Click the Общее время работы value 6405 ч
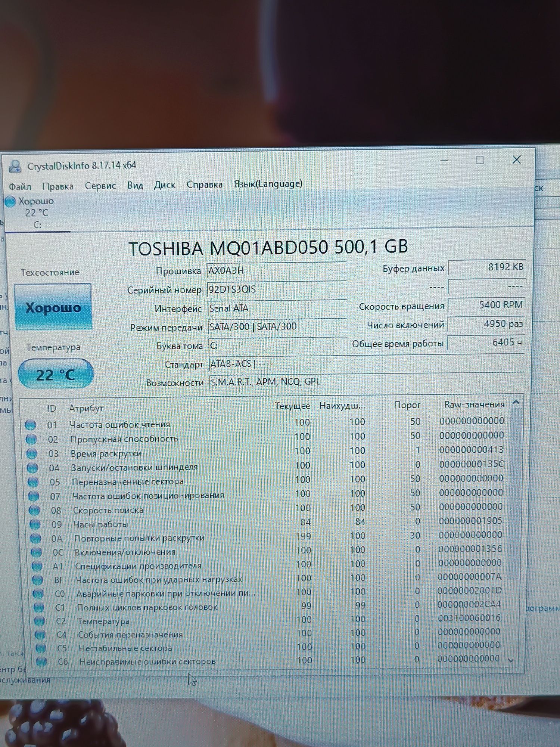This screenshot has width=560, height=747. coord(486,342)
